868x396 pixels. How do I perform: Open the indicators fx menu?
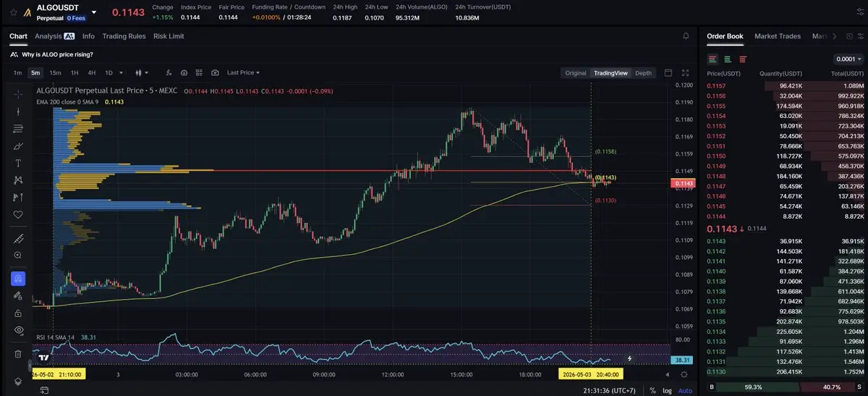pos(169,72)
